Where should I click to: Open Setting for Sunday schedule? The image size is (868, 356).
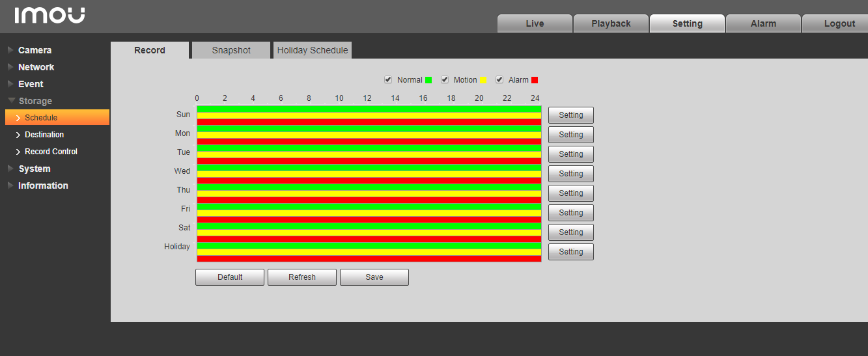[x=570, y=115]
